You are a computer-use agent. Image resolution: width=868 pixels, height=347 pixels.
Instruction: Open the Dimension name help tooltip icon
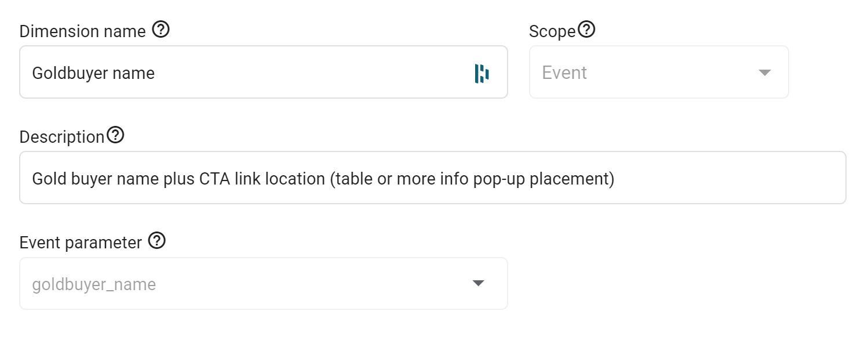click(161, 30)
